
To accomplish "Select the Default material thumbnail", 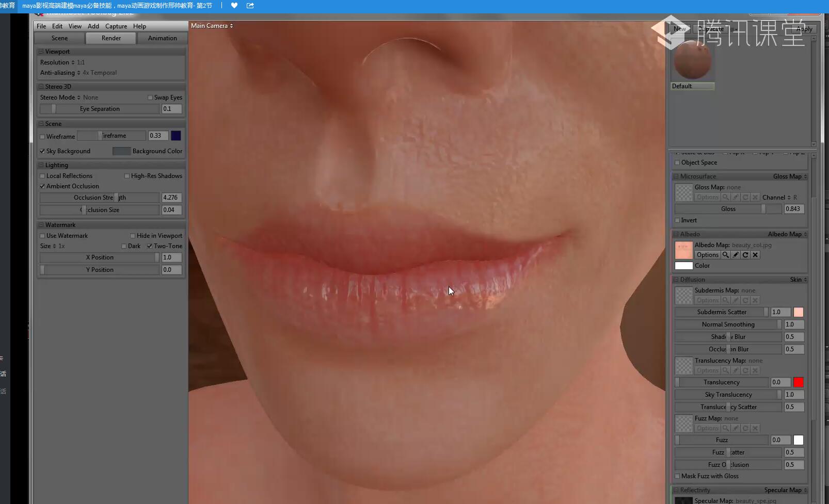I will coord(692,62).
